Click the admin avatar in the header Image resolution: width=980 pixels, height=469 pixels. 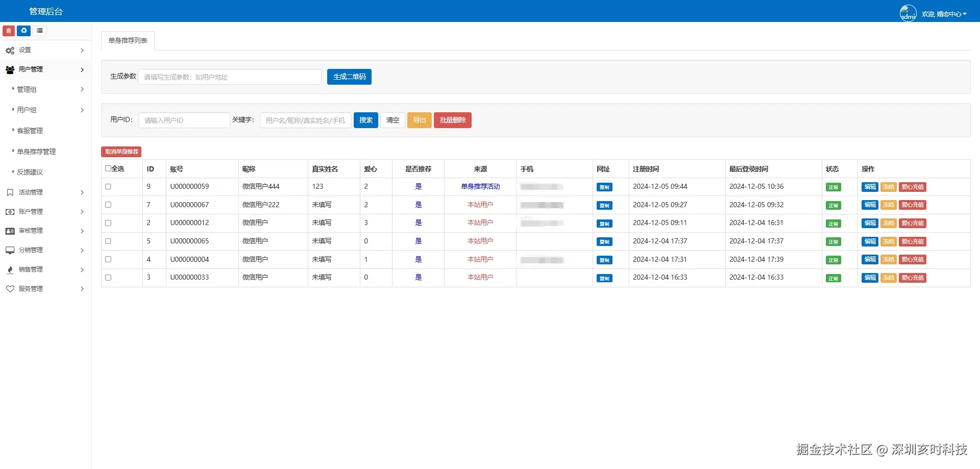(x=908, y=13)
